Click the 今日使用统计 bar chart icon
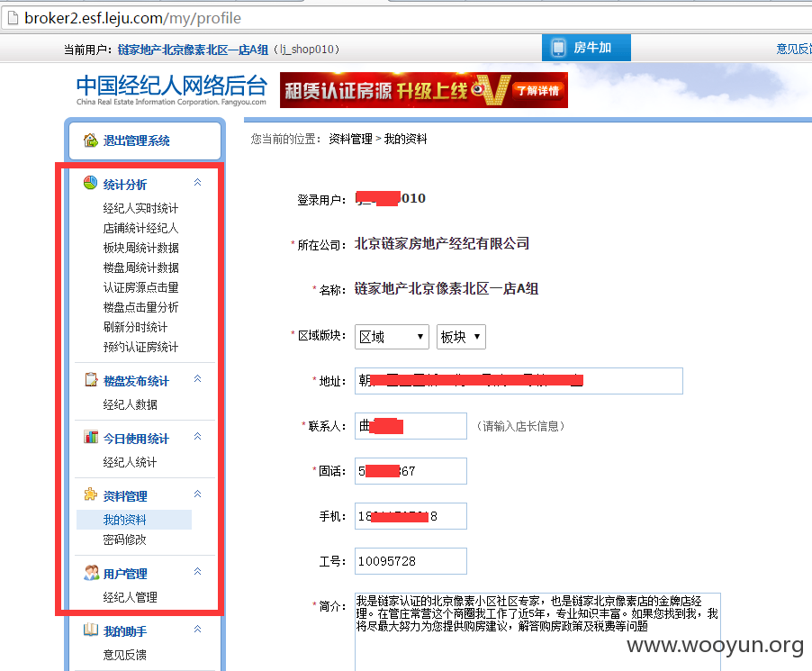This screenshot has height=671, width=812. pyautogui.click(x=91, y=438)
